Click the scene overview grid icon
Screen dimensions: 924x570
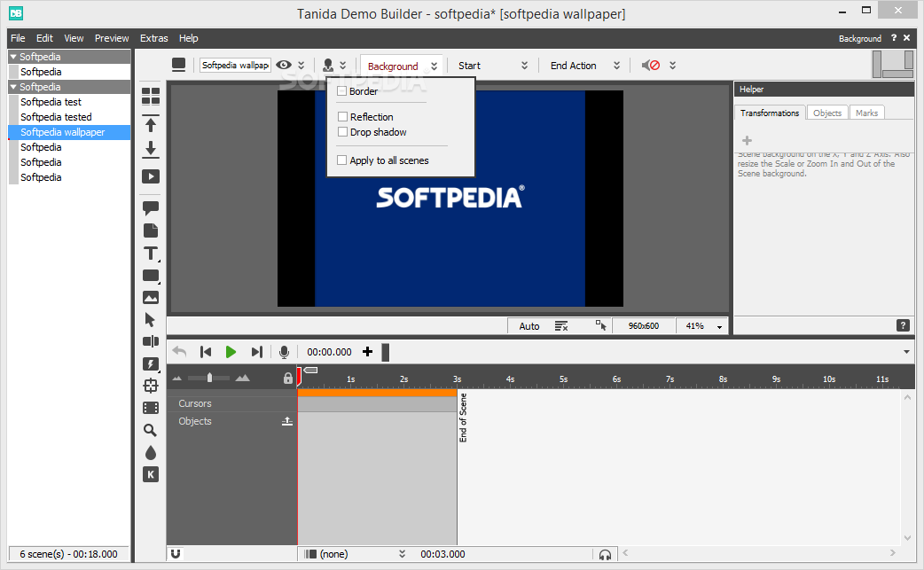click(x=151, y=96)
